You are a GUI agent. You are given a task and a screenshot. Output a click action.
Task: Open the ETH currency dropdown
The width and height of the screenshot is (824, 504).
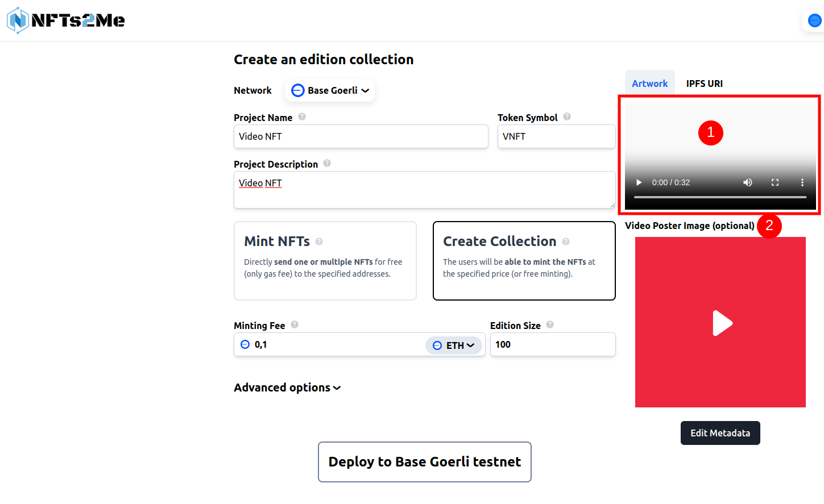[454, 345]
